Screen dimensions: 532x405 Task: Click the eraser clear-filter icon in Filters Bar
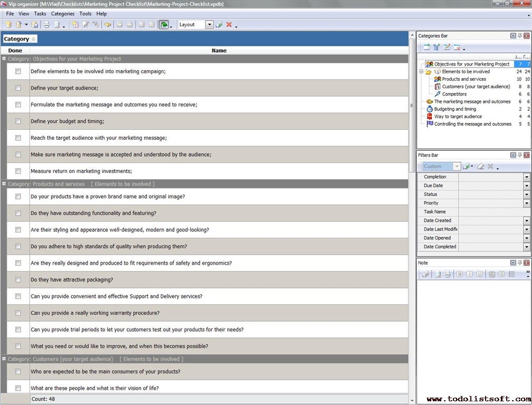coord(480,167)
